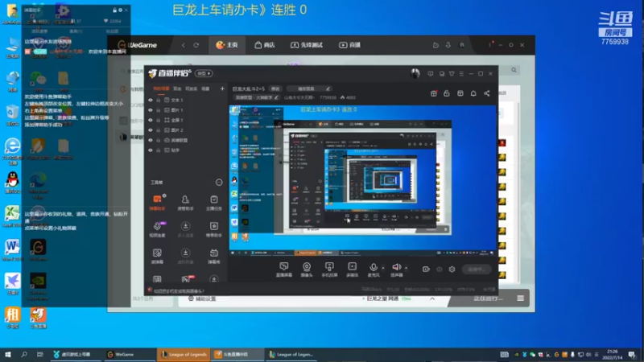644x362 pixels.
Task: Click 辅助设置 in WeGame
Action: [x=202, y=298]
